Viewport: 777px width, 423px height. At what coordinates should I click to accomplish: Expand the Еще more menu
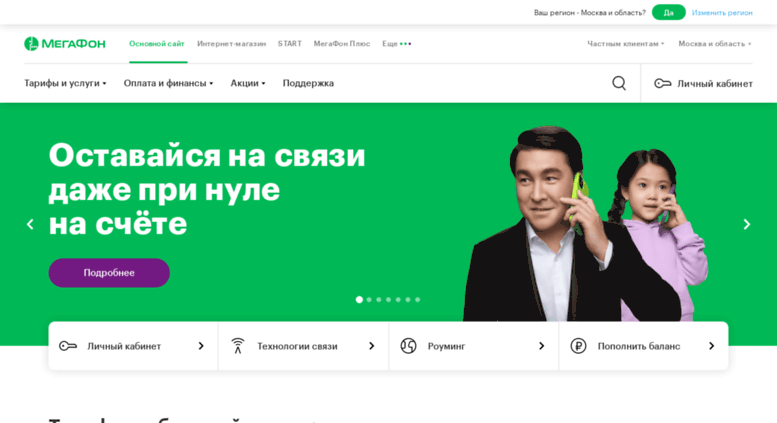(x=396, y=44)
